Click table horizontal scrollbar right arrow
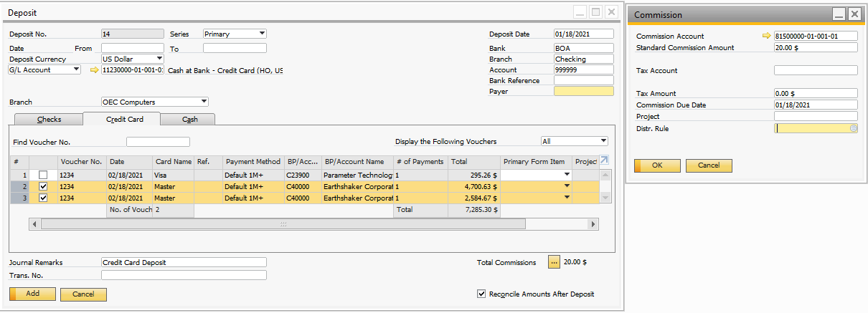The image size is (868, 313). (593, 224)
